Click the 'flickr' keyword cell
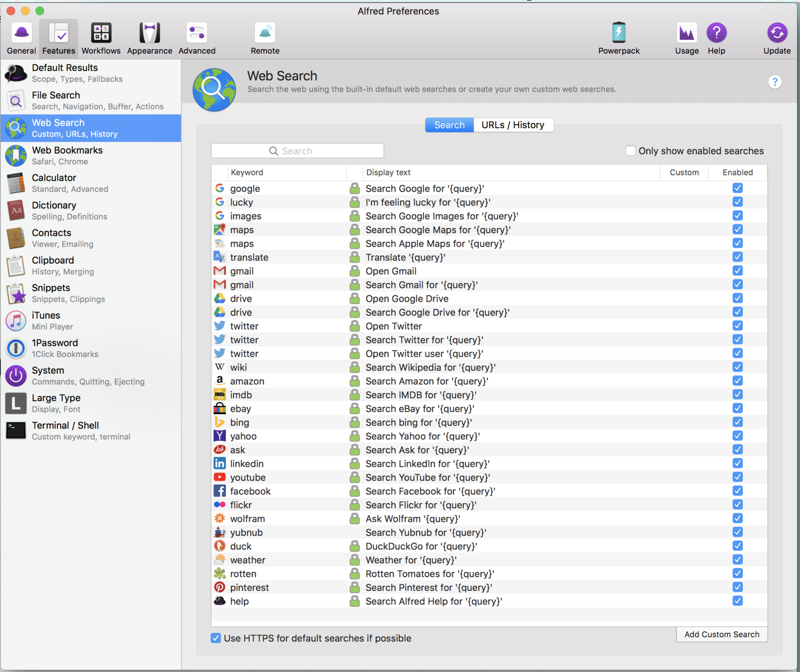This screenshot has height=672, width=800. (240, 505)
